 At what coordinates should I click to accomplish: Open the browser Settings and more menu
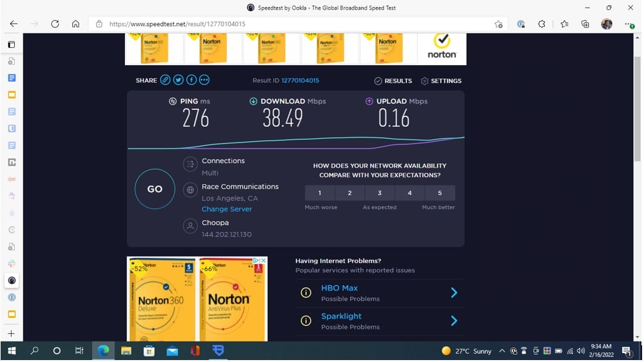(x=629, y=24)
